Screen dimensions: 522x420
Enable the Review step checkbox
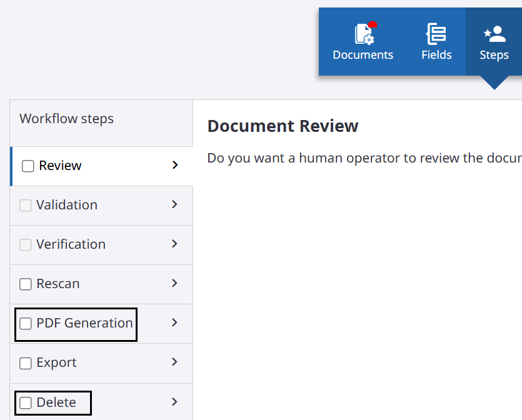click(27, 165)
